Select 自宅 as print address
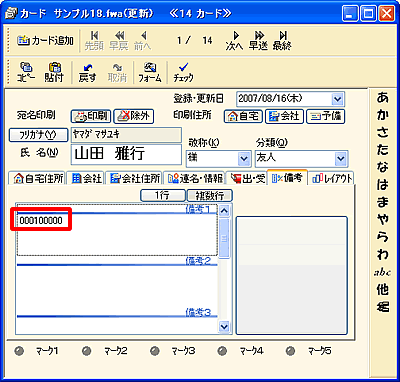The width and height of the screenshot is (400, 382). (243, 116)
